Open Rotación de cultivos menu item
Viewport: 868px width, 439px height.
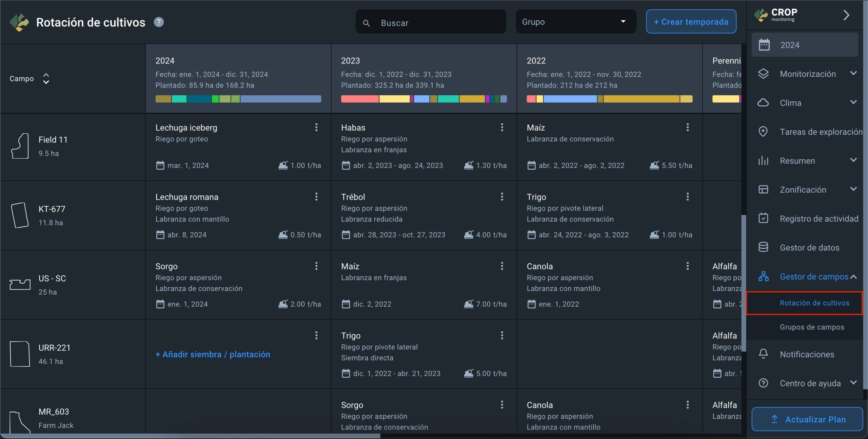point(814,303)
